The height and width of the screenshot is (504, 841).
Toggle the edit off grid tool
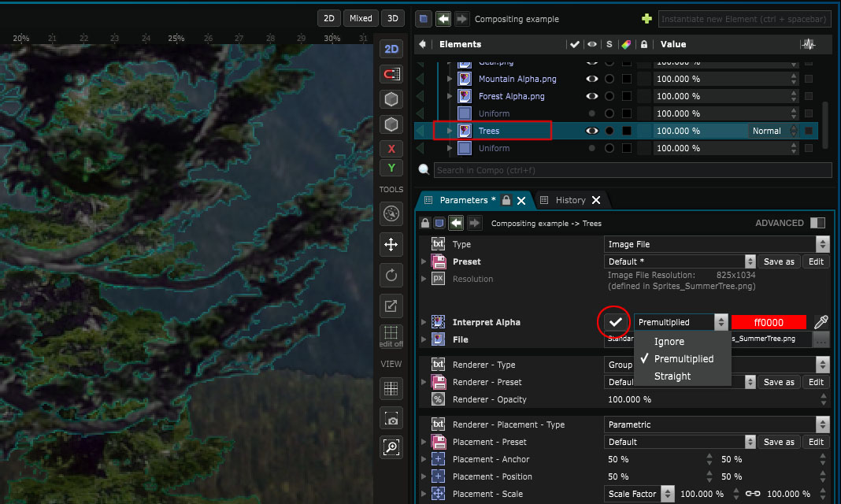click(x=391, y=336)
